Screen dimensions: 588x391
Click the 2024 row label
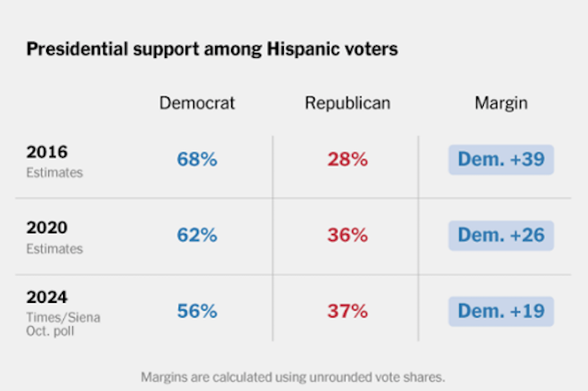tap(47, 297)
